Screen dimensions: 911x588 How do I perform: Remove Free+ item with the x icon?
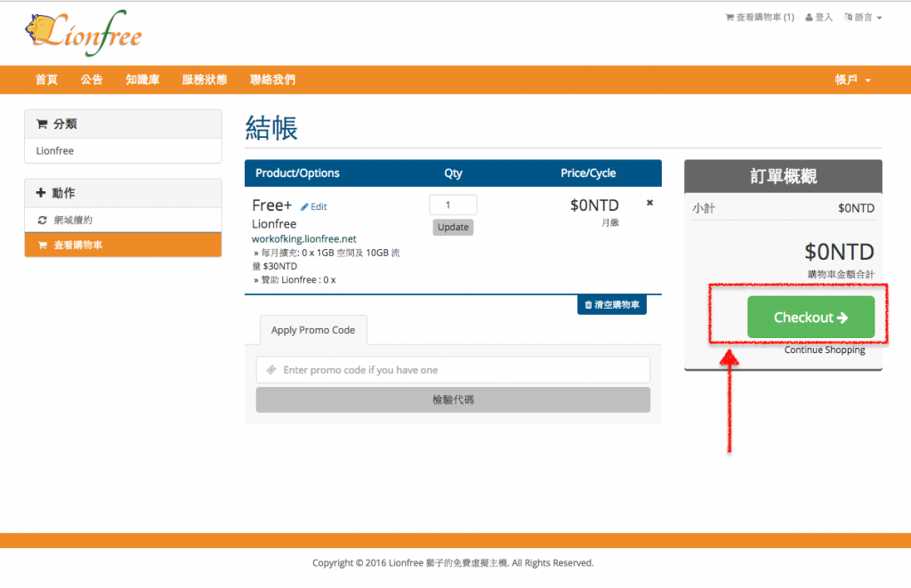[649, 203]
